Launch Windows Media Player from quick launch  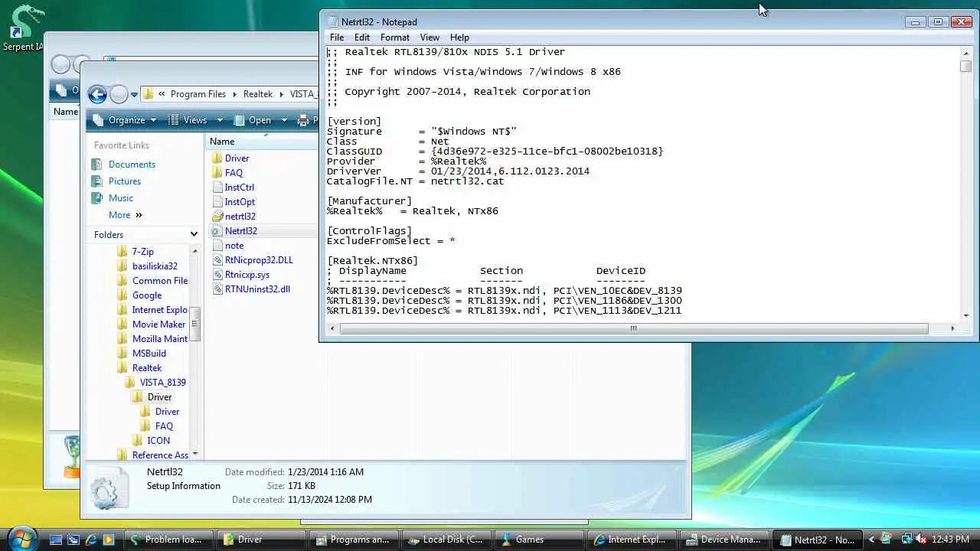point(109,540)
